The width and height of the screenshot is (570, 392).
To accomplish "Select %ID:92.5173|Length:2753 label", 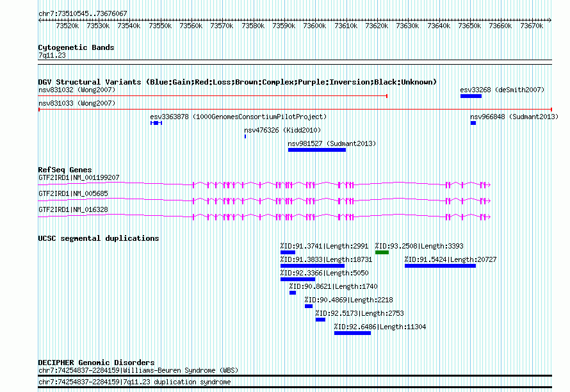I will pyautogui.click(x=359, y=313).
